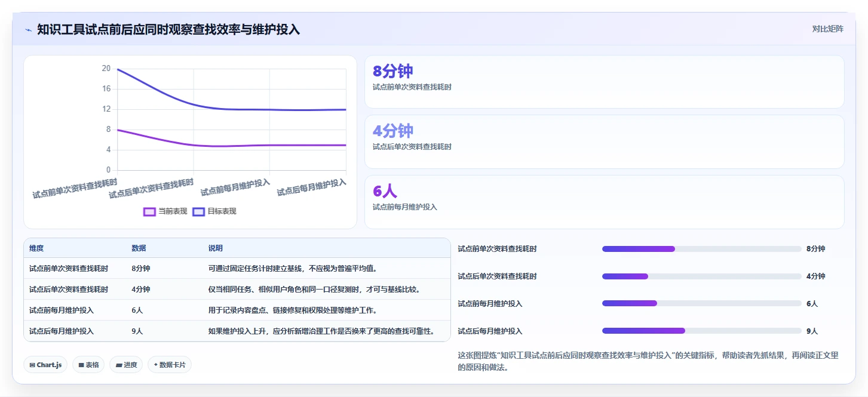Screen dimensions: 868x397
Task: Click table cell 试点后每月维护投入
Action: [x=62, y=331]
